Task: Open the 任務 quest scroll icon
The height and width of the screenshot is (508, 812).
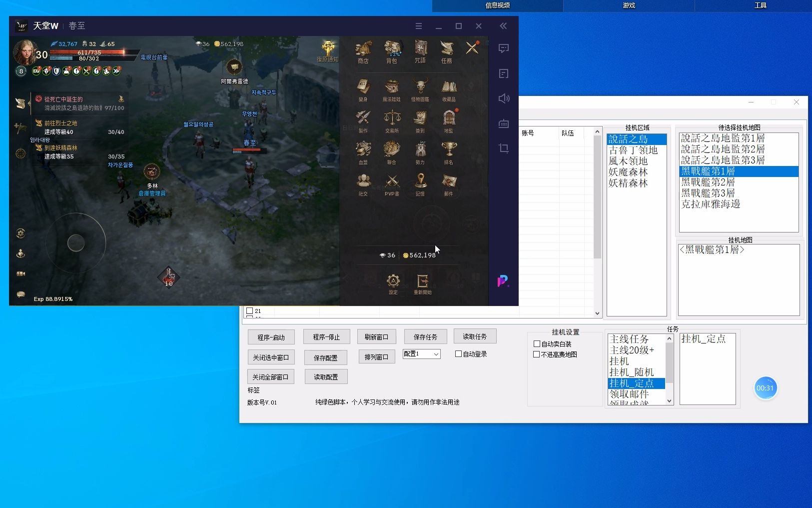Action: 447,51
